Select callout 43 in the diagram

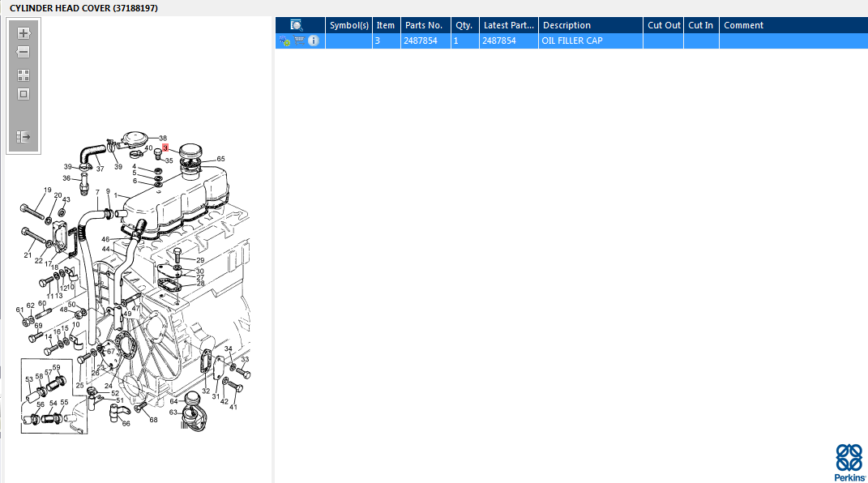(66, 199)
